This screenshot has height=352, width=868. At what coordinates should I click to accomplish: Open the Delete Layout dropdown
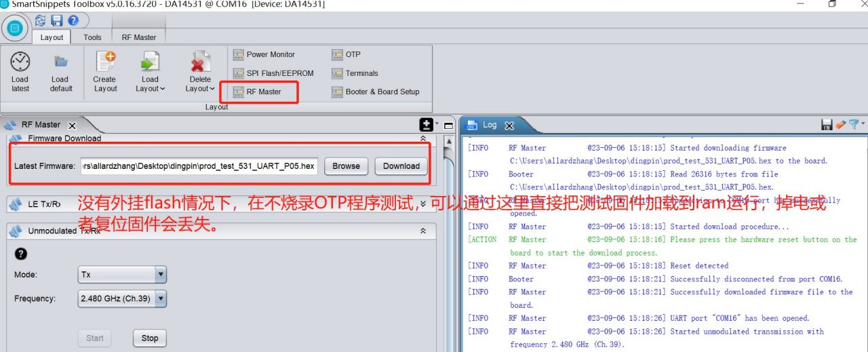pos(200,89)
